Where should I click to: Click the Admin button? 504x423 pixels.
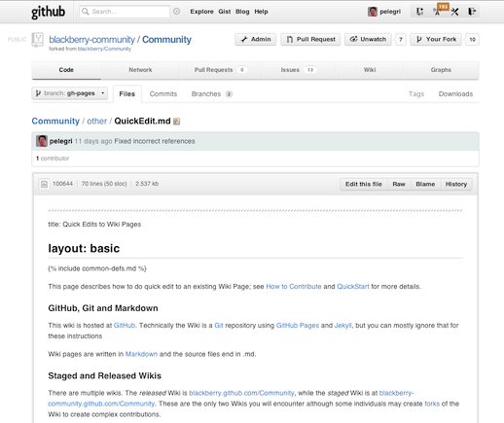(256, 39)
